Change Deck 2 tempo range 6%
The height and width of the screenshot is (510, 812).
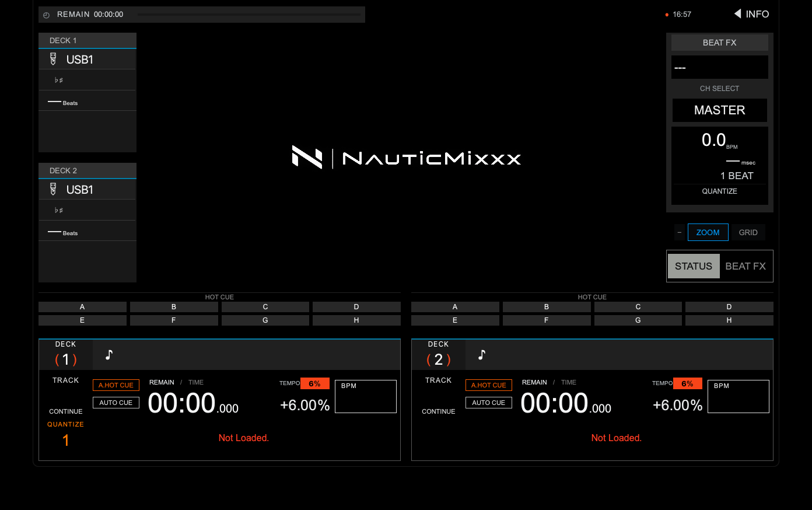pos(688,383)
